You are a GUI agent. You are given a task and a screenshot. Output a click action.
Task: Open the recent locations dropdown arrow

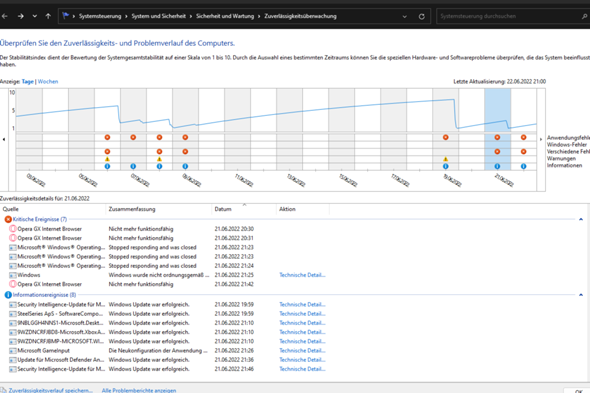click(x=35, y=16)
